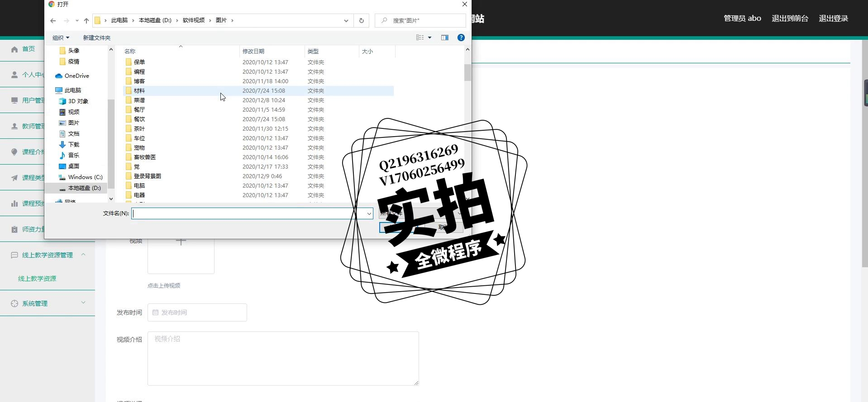Select the 登录背景图 folder
The height and width of the screenshot is (402, 868).
point(258,176)
